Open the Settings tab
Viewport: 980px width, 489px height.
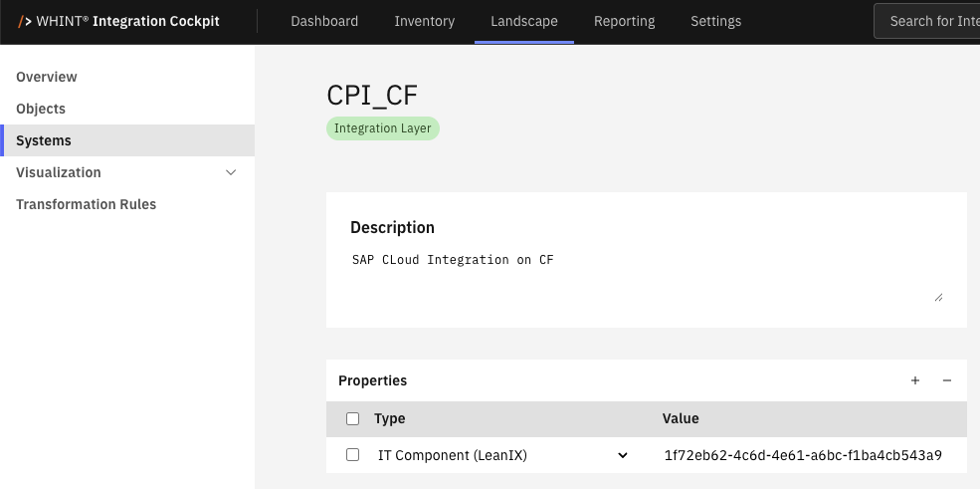[x=715, y=21]
